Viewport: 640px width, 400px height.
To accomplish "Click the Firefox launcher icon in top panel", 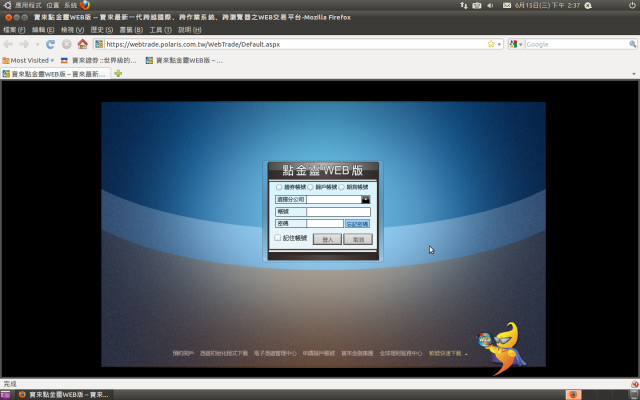I will 85,5.
